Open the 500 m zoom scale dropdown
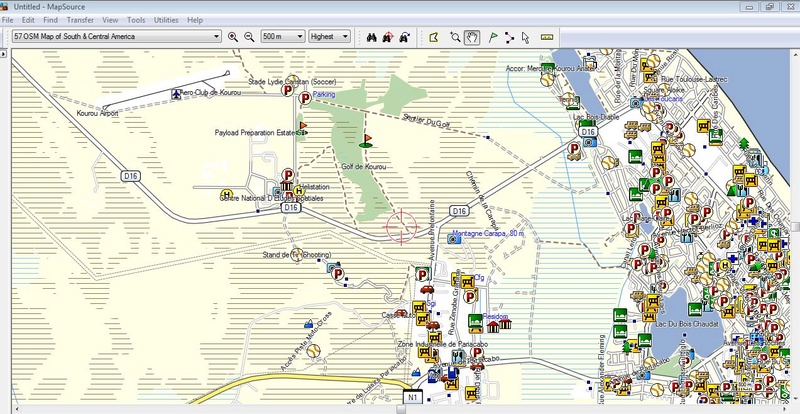The height and width of the screenshot is (414, 800). coord(283,37)
